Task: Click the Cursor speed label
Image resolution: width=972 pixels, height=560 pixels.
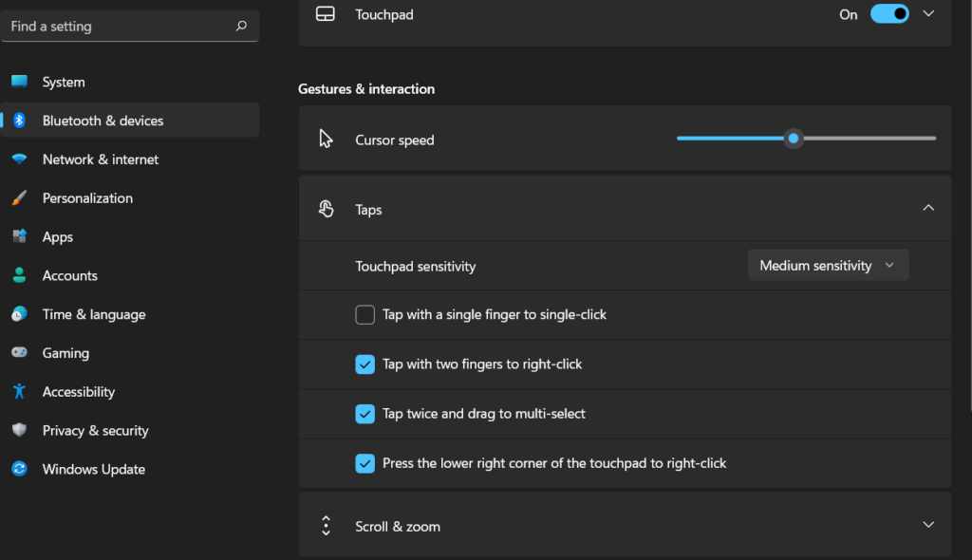Action: 394,140
